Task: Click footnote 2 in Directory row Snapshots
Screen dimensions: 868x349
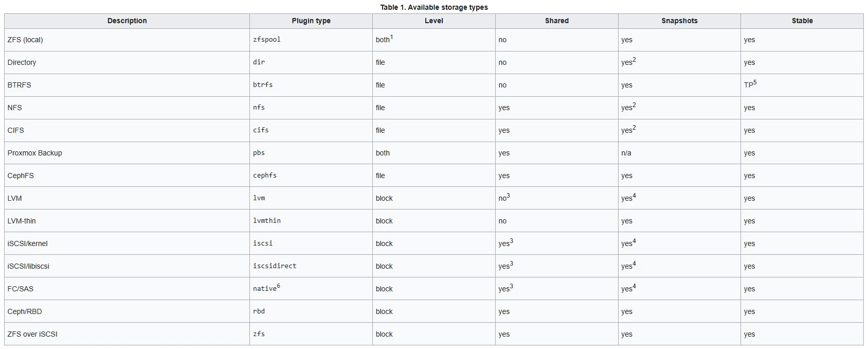Action: (x=634, y=60)
